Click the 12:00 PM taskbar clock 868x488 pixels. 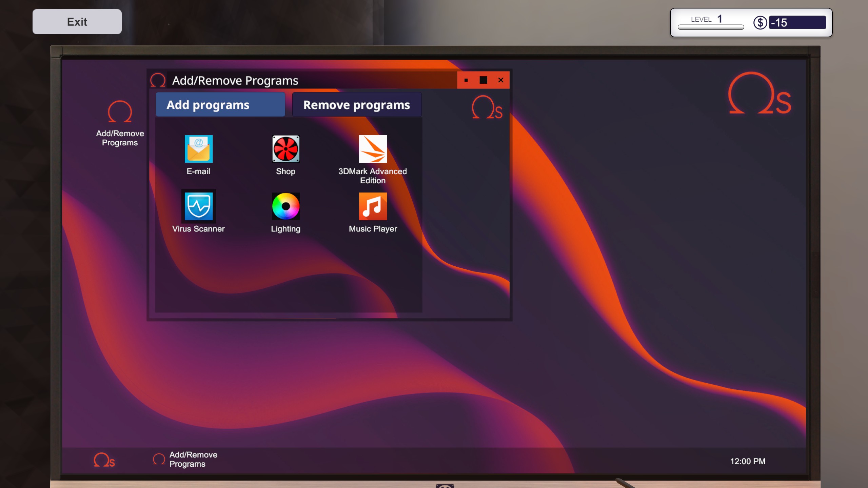pos(747,461)
